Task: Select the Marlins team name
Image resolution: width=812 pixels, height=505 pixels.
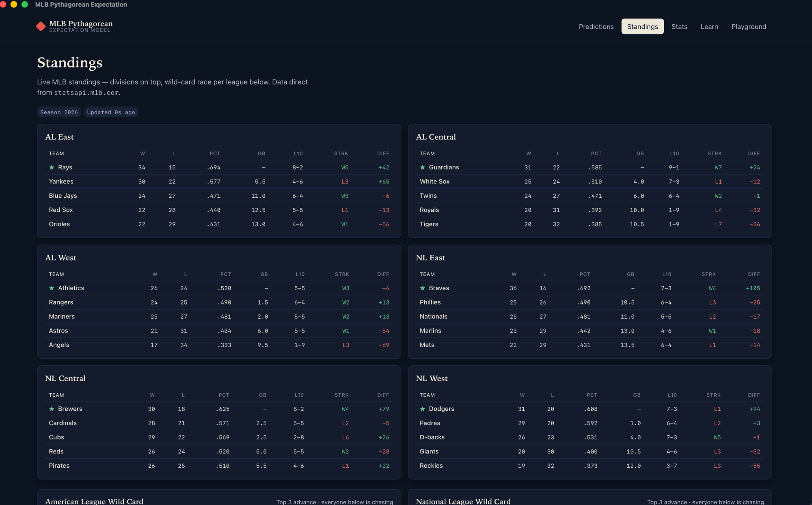Action: click(430, 331)
